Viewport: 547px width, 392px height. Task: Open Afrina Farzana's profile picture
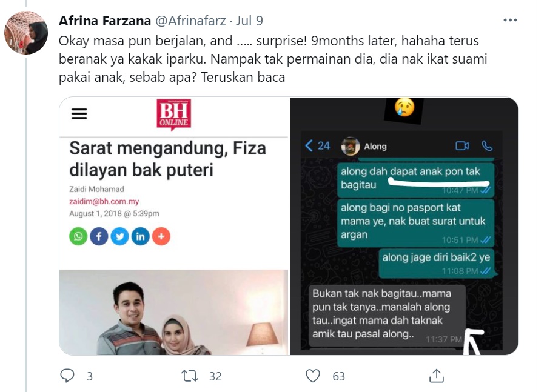26,33
